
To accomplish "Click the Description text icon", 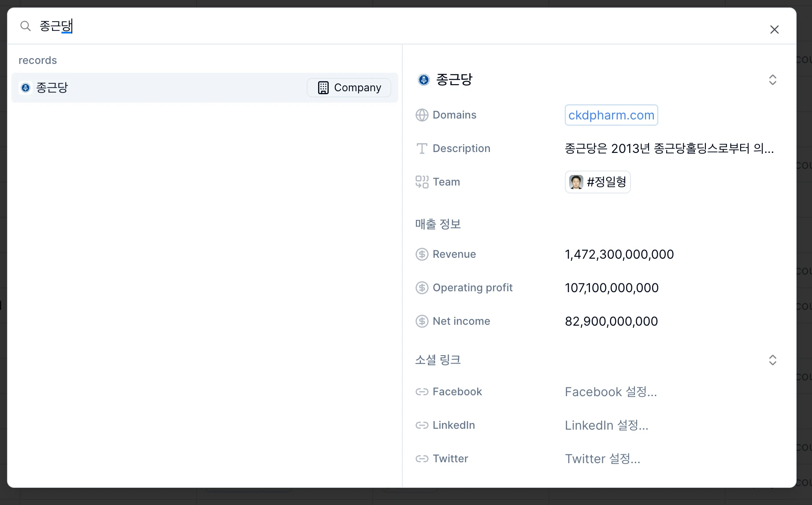I will 422,149.
